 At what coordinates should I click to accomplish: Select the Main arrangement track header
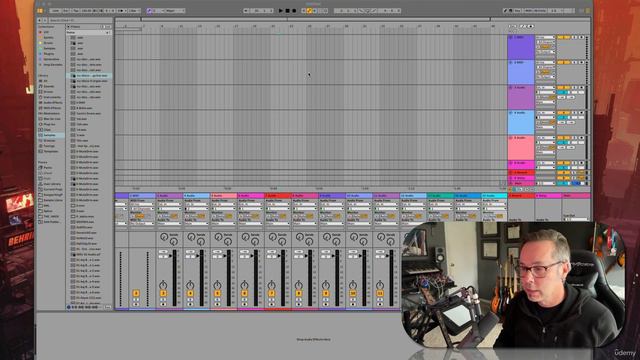(x=521, y=184)
